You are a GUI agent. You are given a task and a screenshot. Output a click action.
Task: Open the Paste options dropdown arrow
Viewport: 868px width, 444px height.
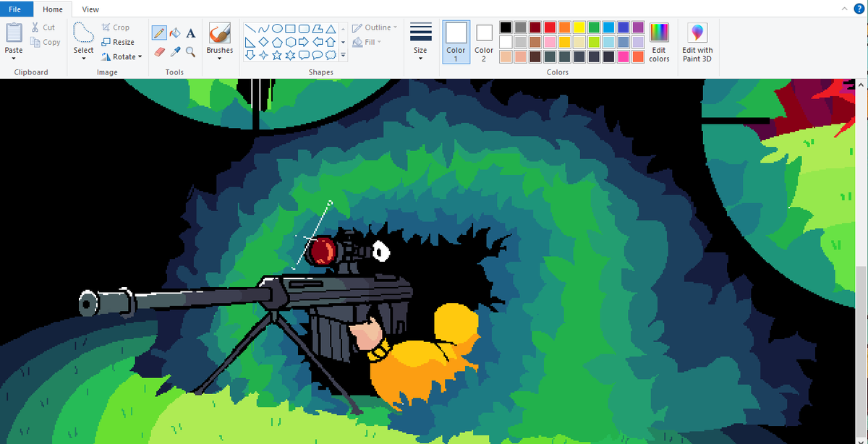(14, 59)
